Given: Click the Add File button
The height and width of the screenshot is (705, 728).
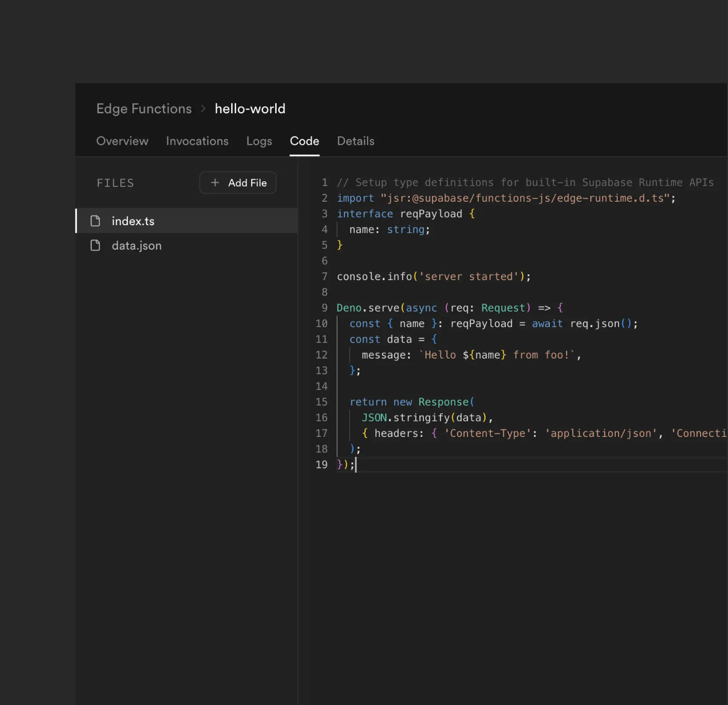Looking at the screenshot, I should [x=238, y=183].
